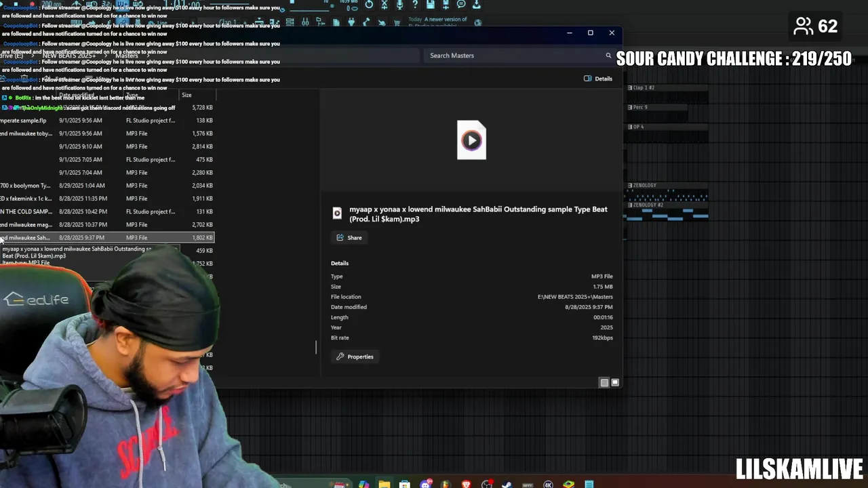
Task: Select the file modified 8/28/2025 11:35 PM
Action: coord(106,199)
